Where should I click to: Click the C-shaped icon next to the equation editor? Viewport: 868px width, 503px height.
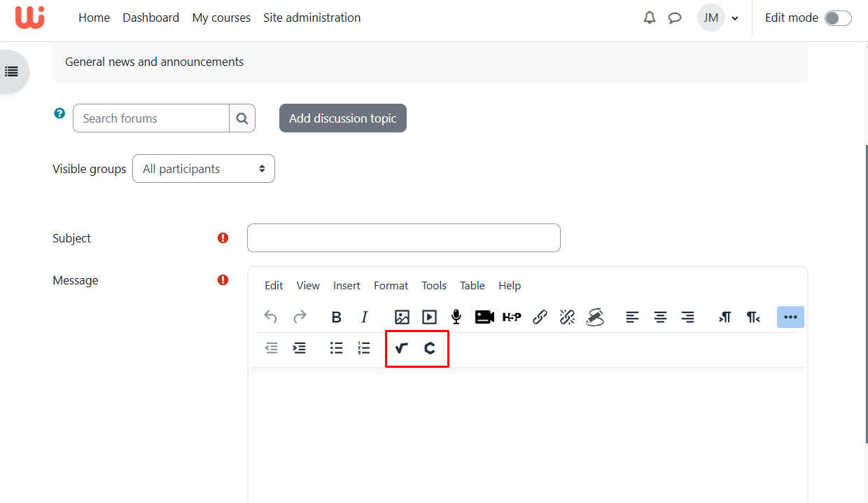click(430, 348)
